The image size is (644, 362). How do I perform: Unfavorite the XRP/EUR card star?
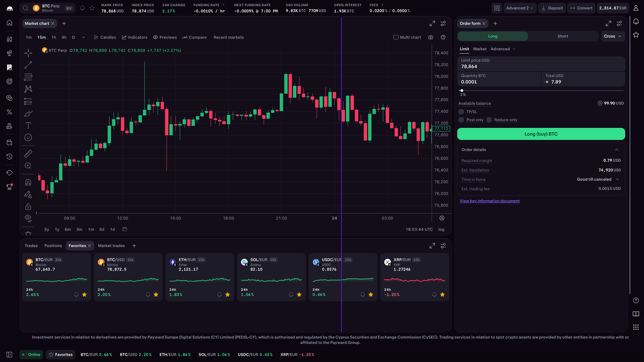(x=442, y=295)
